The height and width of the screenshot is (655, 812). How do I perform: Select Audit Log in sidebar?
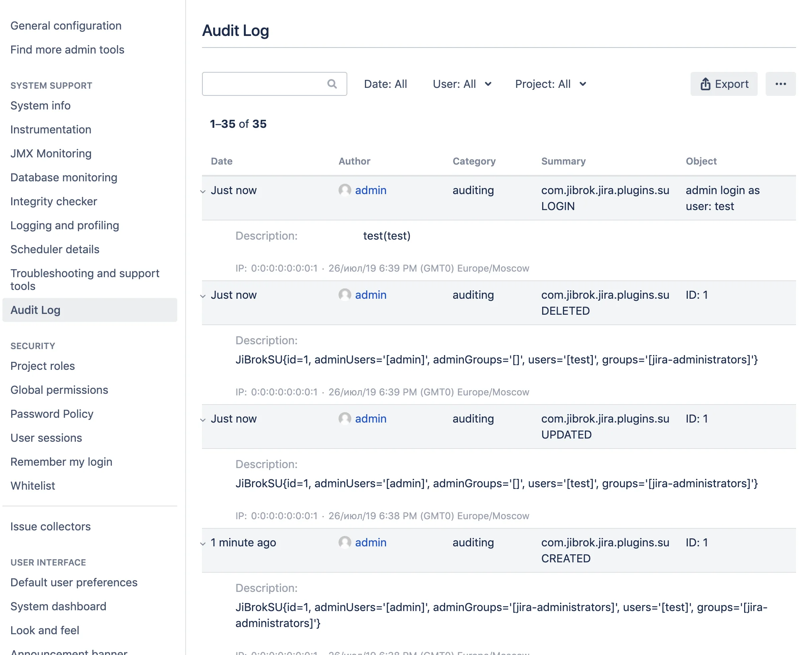click(x=89, y=310)
